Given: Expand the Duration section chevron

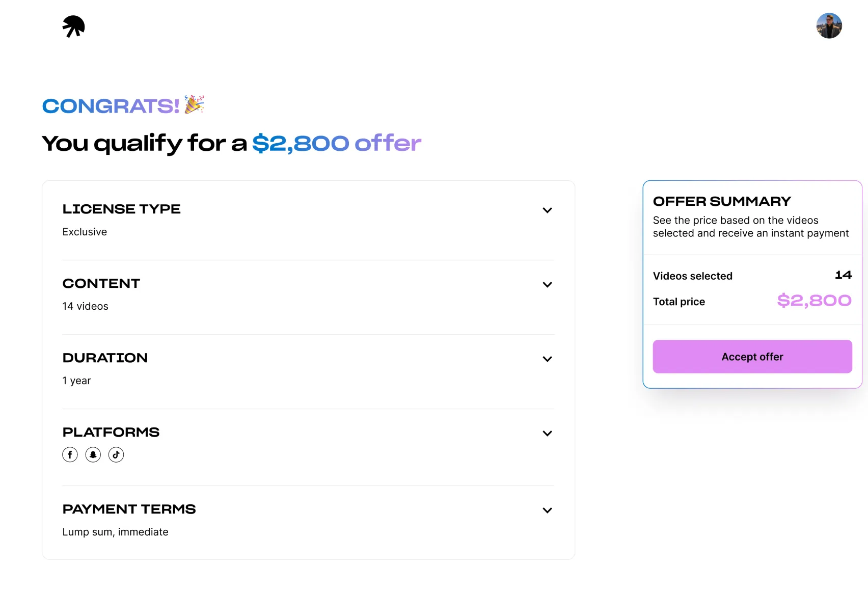Looking at the screenshot, I should click(547, 359).
